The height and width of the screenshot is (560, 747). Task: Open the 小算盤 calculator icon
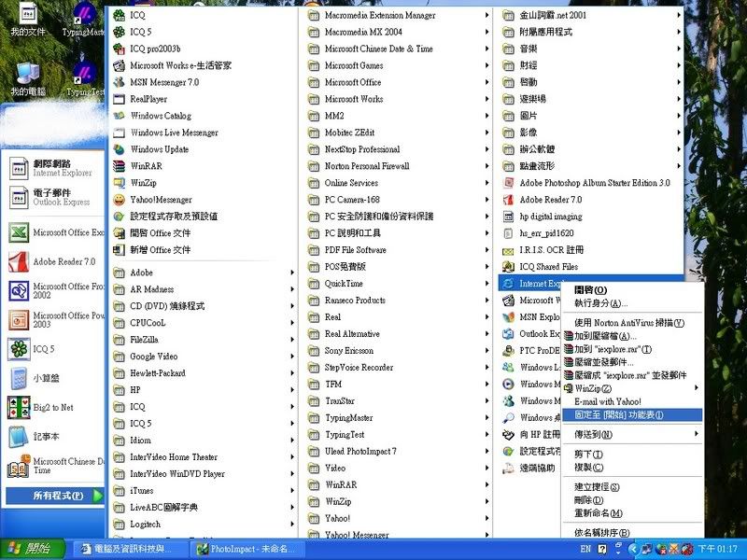tap(19, 378)
